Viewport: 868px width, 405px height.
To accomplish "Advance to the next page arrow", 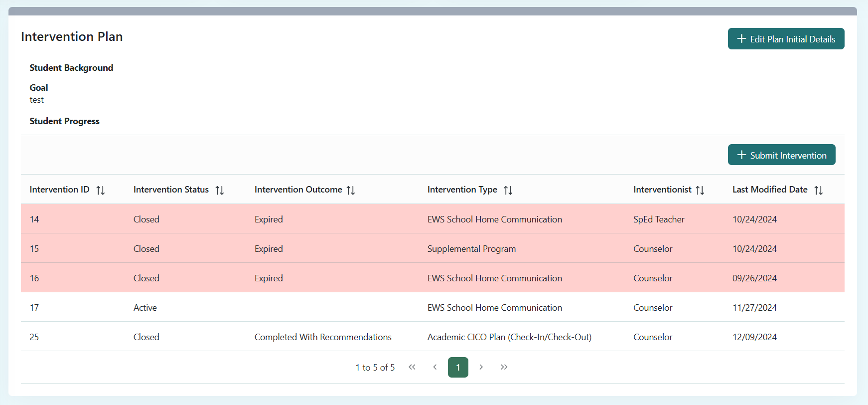I will click(x=481, y=367).
